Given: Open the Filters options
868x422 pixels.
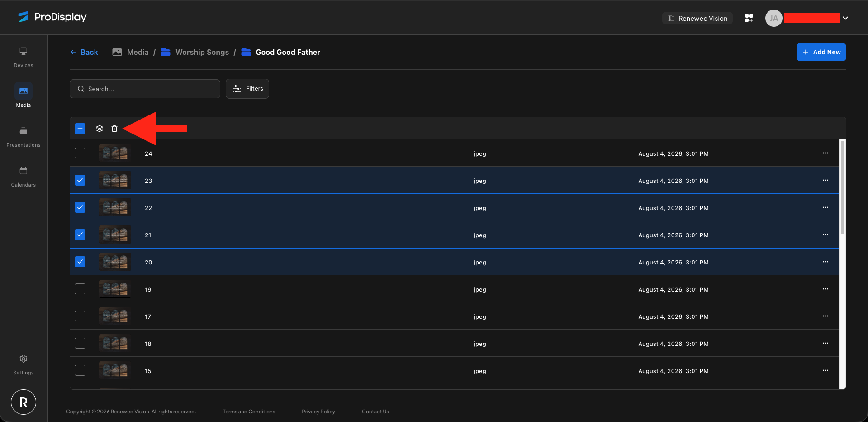Looking at the screenshot, I should click(247, 89).
